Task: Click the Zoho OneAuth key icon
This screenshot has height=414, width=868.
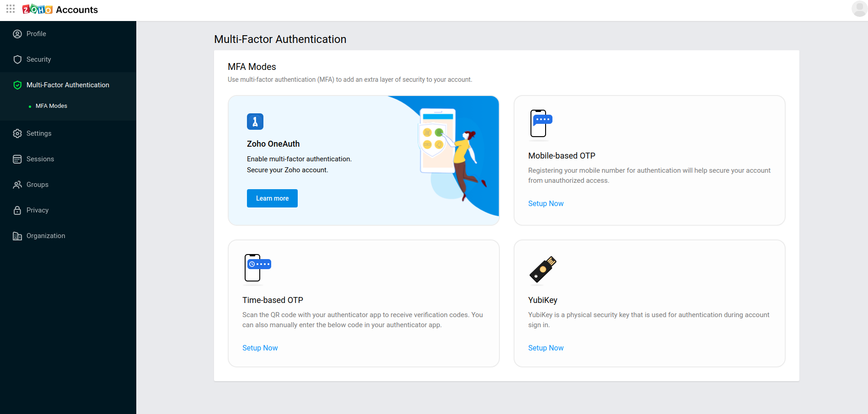Action: pyautogui.click(x=255, y=122)
